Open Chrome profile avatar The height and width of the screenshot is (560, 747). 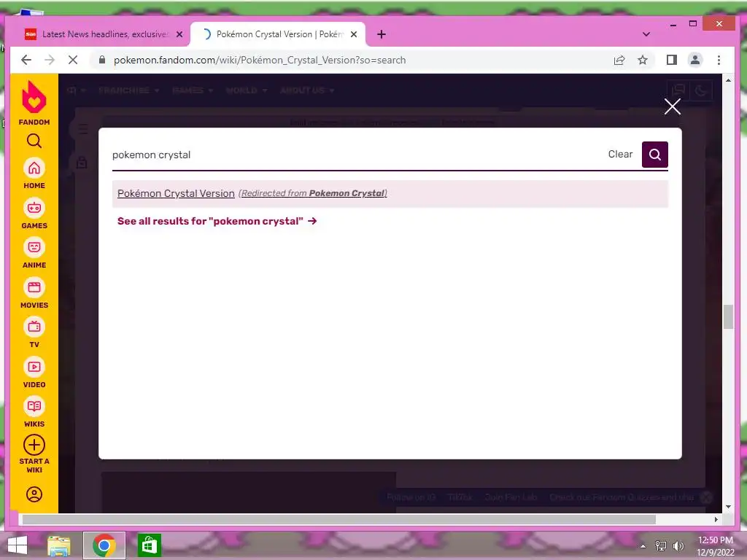[695, 60]
